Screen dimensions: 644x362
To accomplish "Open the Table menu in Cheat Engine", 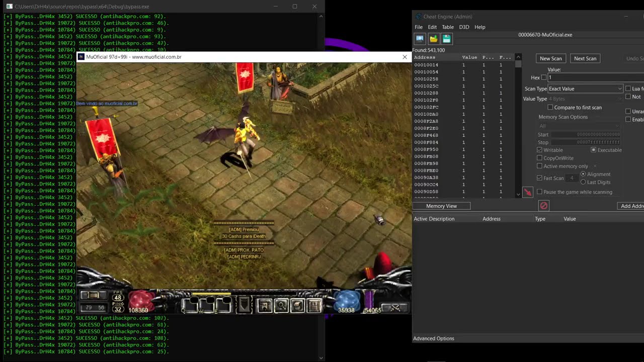I will click(x=448, y=27).
